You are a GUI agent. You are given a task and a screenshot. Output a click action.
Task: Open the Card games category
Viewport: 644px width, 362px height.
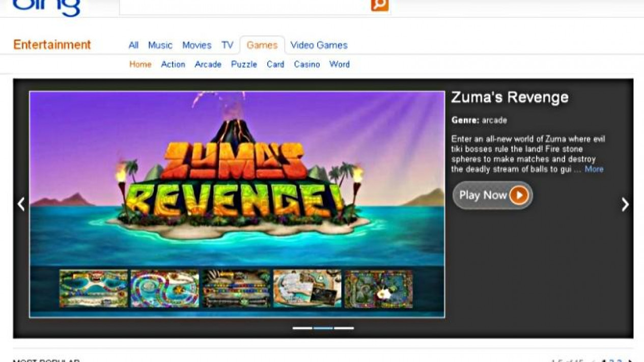click(x=275, y=64)
